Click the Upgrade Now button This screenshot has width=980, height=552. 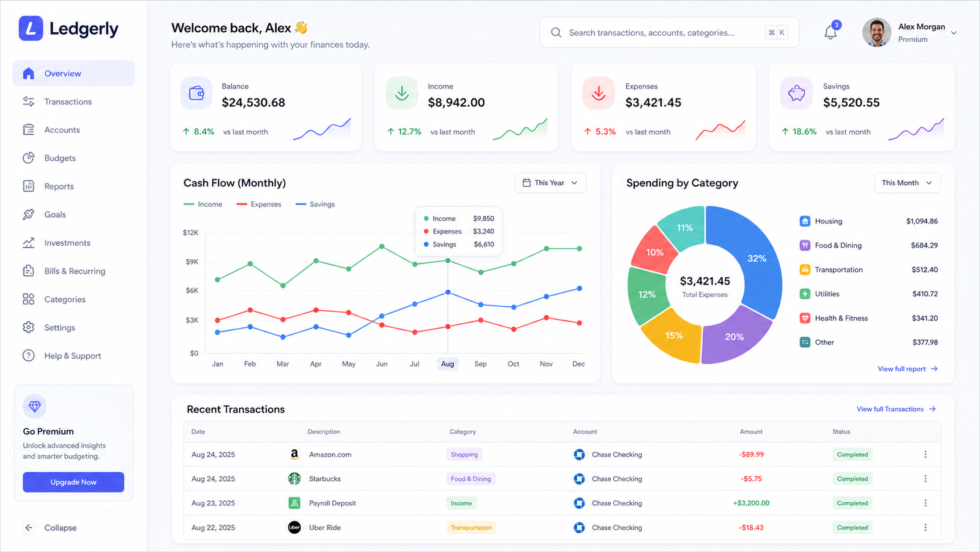pos(73,482)
